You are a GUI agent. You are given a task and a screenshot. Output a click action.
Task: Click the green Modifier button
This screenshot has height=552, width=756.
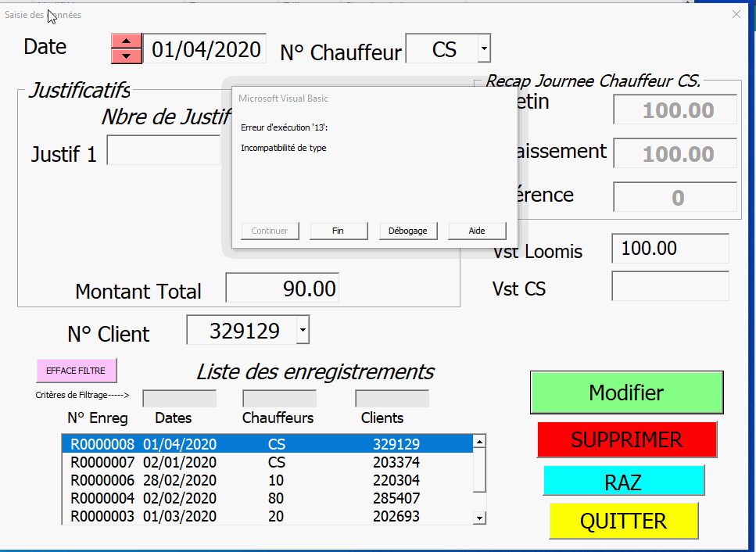coord(626,392)
